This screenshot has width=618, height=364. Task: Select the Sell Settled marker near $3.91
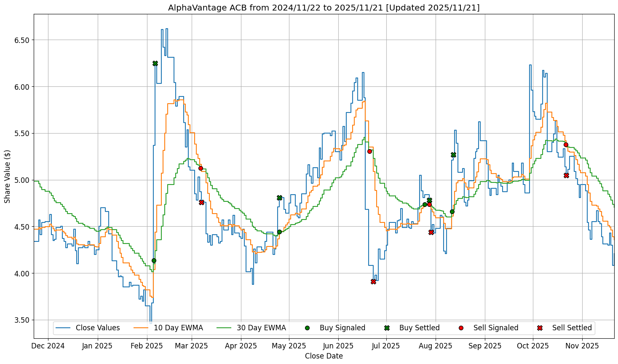[373, 281]
